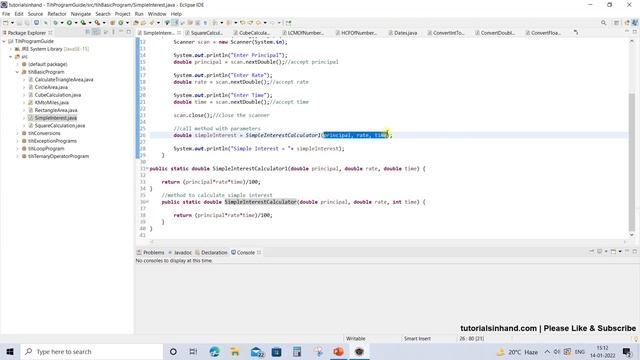
Task: Collapse the src folder node
Action: pos(11,57)
